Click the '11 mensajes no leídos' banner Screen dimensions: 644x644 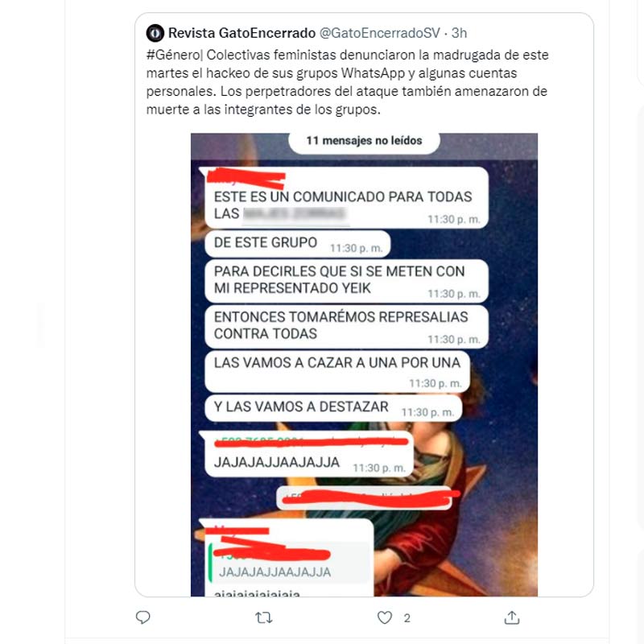click(364, 141)
